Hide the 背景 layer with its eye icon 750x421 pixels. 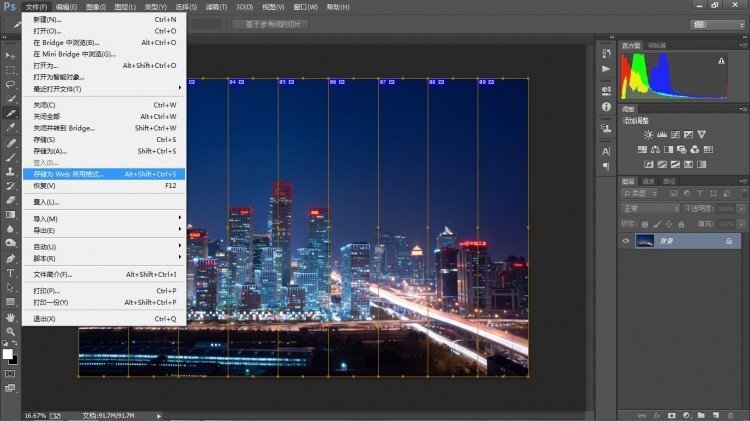(626, 241)
